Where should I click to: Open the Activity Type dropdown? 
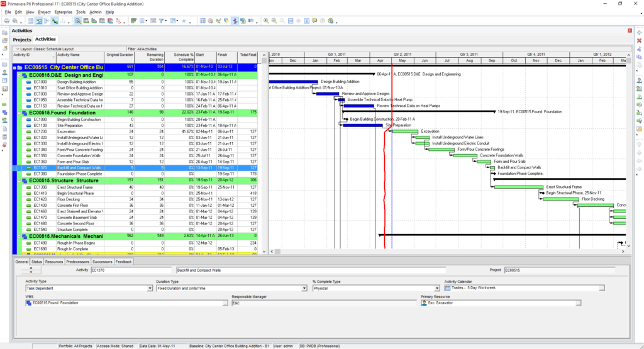tap(150, 288)
